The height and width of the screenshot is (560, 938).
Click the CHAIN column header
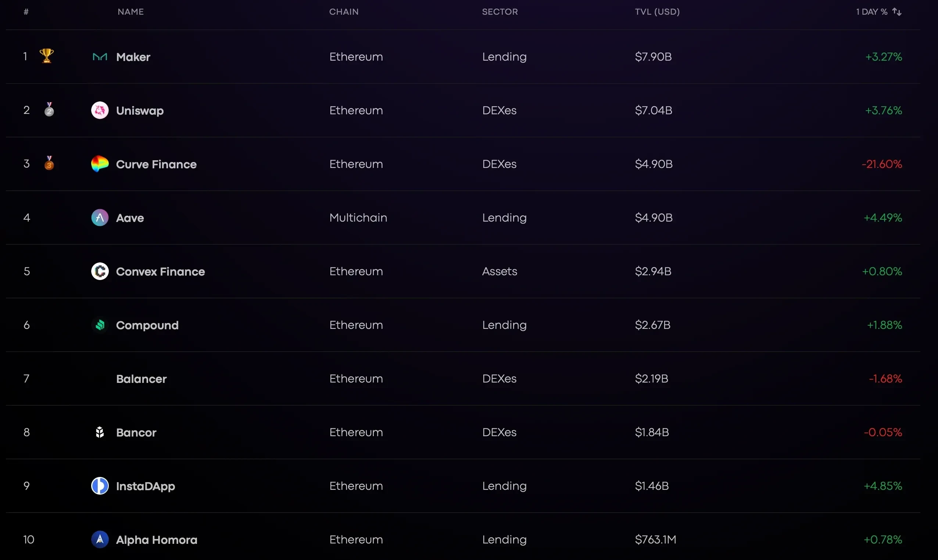344,12
